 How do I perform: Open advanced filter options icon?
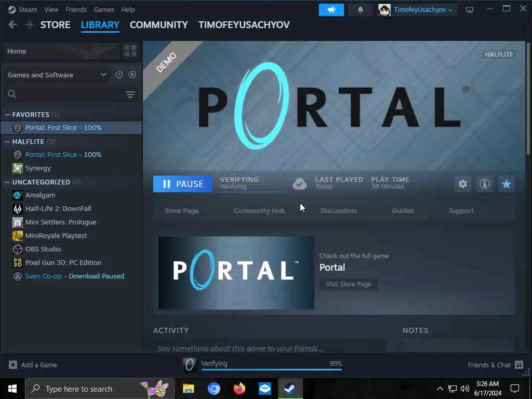[x=130, y=95]
